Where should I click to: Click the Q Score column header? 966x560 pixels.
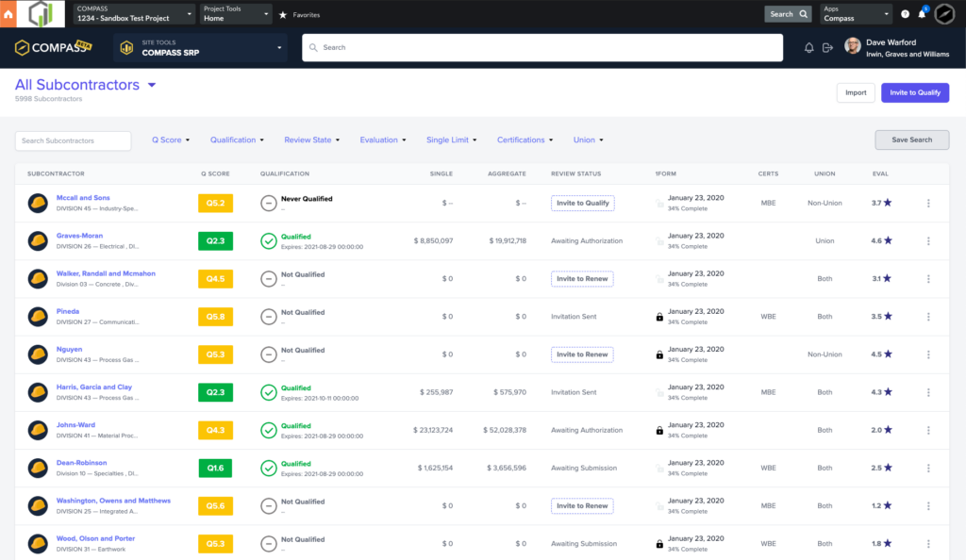coord(215,174)
